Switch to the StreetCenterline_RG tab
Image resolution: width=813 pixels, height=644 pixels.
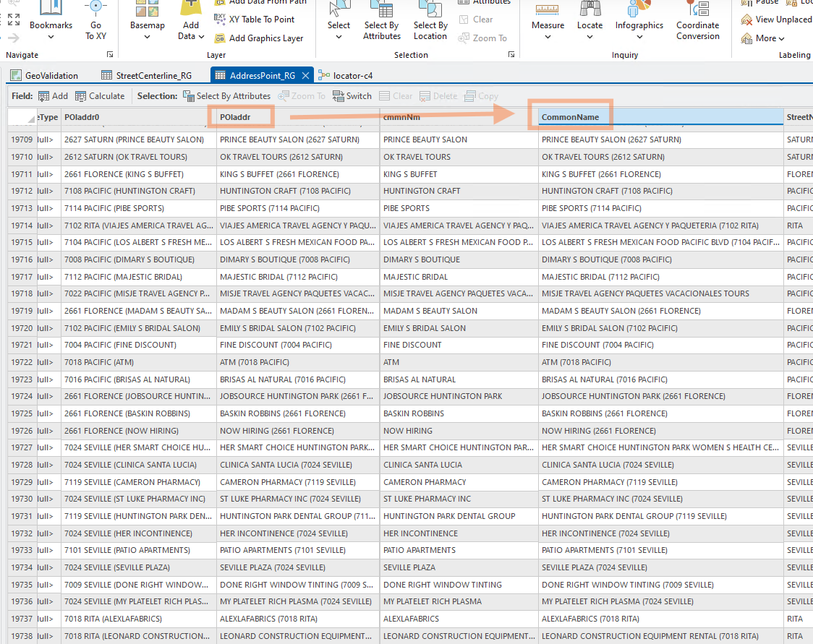coord(146,75)
